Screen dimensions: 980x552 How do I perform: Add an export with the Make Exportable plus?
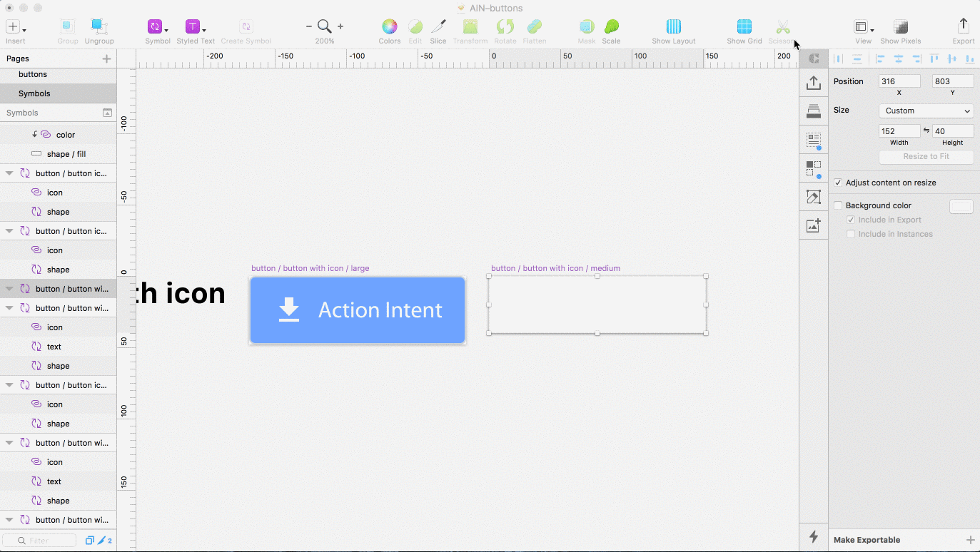970,540
